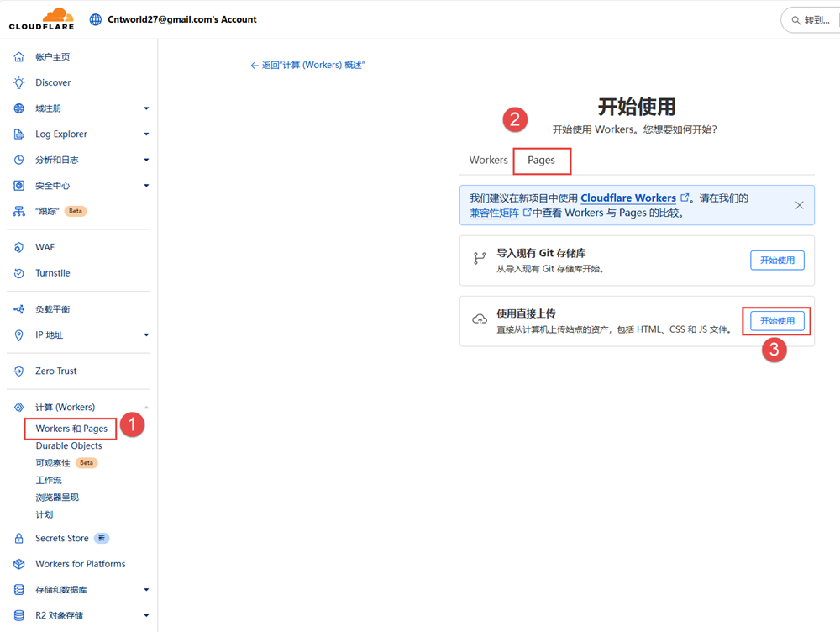The width and height of the screenshot is (840, 632).
Task: Open Discover in sidebar
Action: click(x=53, y=82)
